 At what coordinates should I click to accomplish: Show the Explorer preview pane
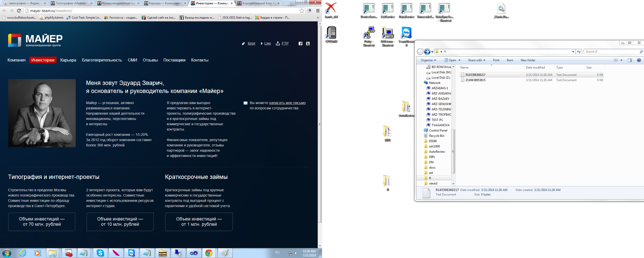630,60
